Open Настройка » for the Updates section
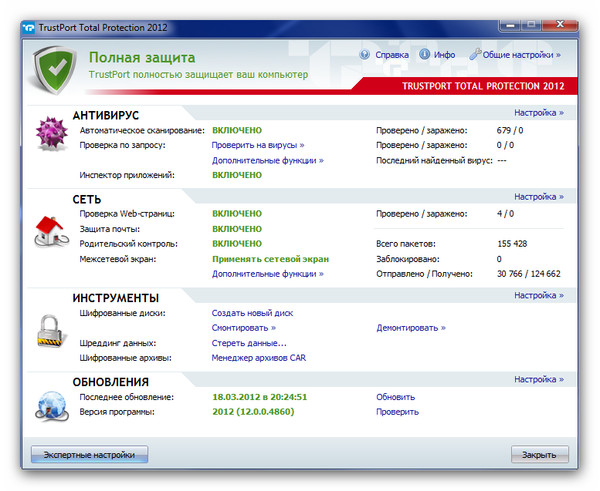Image resolution: width=600 pixels, height=491 pixels. tap(539, 380)
